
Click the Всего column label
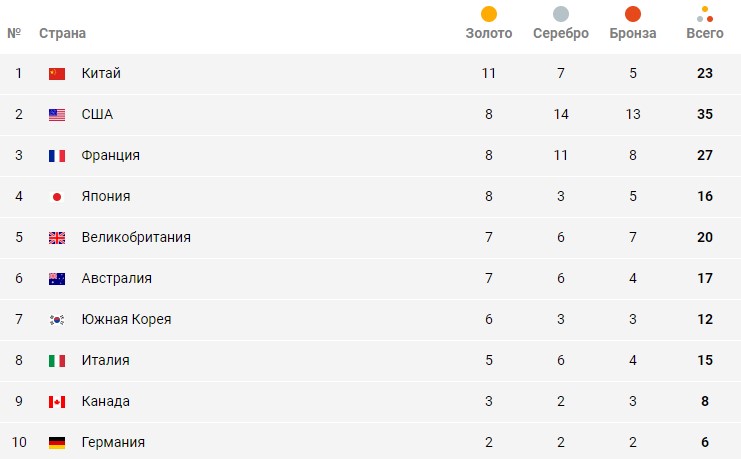coord(705,33)
